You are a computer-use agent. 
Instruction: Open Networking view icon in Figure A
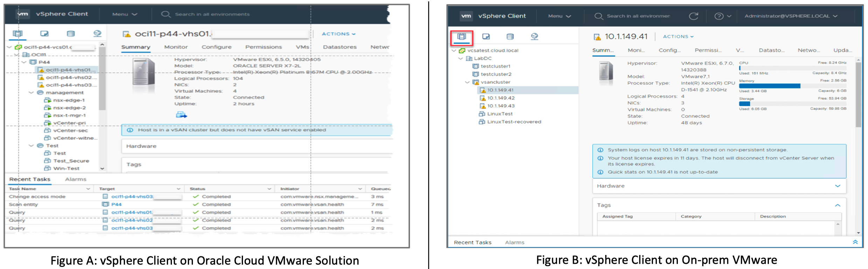(x=97, y=34)
